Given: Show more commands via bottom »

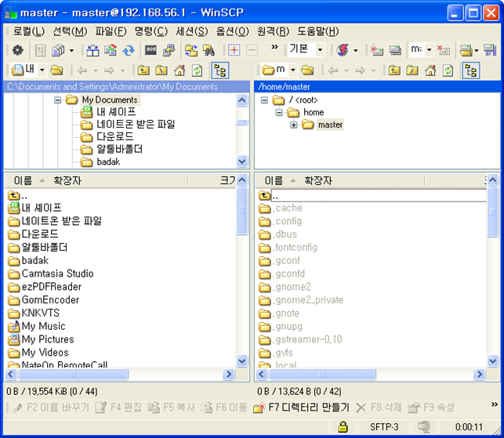Looking at the screenshot, I should (495, 404).
